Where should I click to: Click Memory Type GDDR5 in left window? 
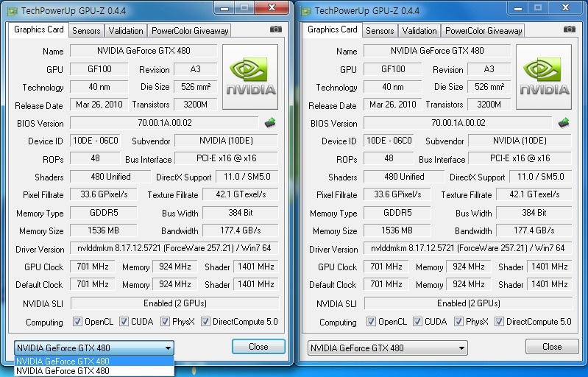(104, 213)
